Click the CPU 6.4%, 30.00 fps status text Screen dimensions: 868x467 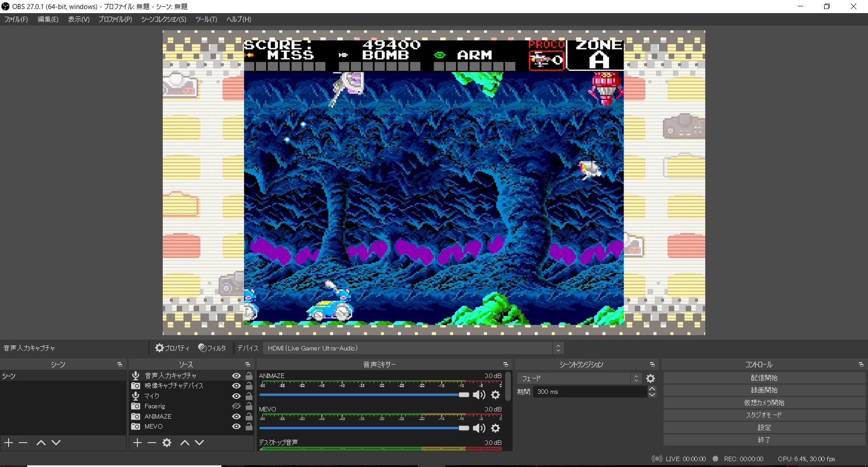coord(807,459)
